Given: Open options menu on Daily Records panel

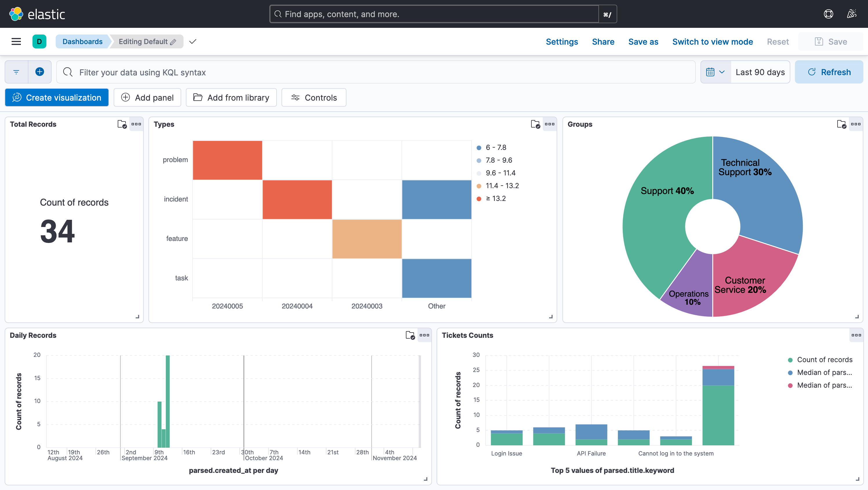Looking at the screenshot, I should [424, 335].
